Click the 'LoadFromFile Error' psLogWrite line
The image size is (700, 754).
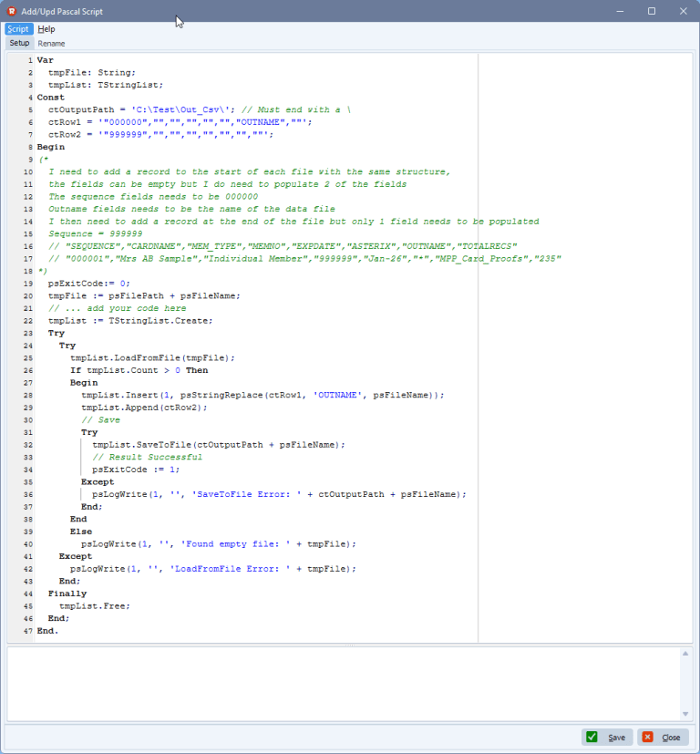pyautogui.click(x=213, y=569)
